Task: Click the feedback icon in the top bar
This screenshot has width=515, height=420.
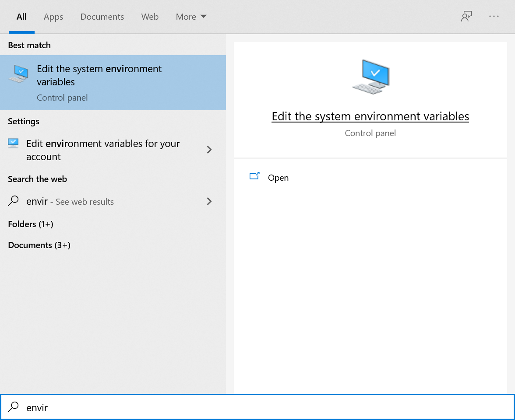Action: (466, 17)
